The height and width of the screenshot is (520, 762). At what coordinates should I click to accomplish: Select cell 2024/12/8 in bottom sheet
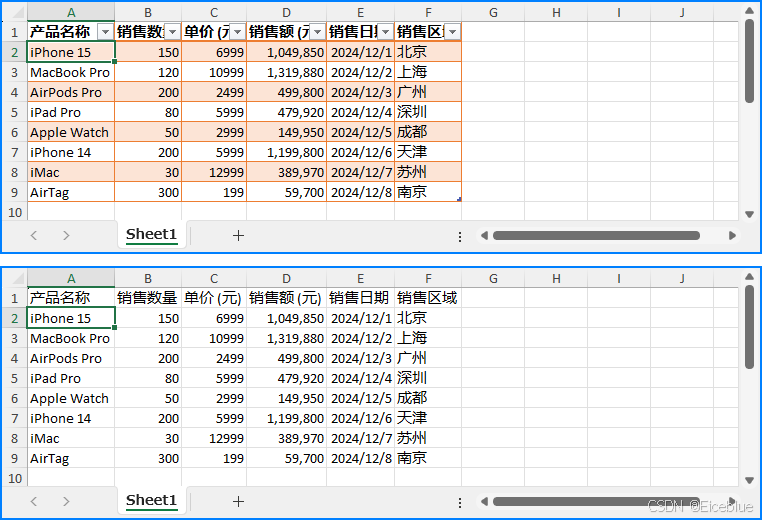pyautogui.click(x=360, y=458)
